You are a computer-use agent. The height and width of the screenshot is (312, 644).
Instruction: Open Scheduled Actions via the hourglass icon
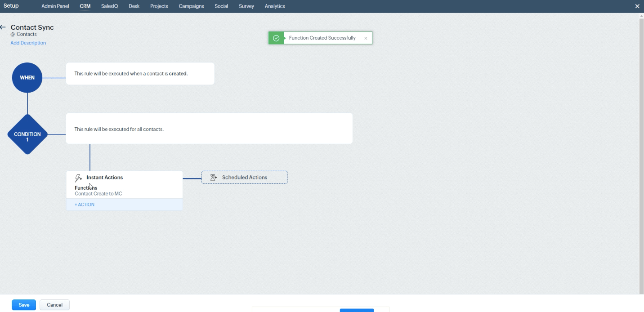coord(212,177)
